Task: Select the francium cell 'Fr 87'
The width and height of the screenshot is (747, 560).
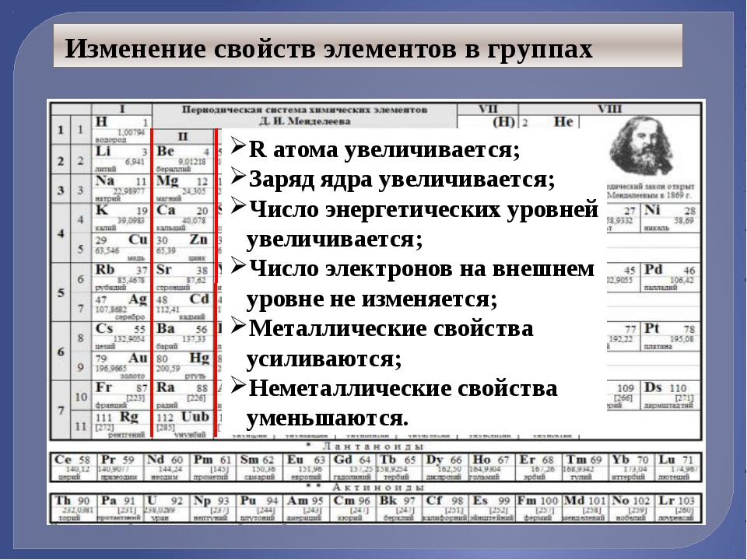Action: pos(122,395)
